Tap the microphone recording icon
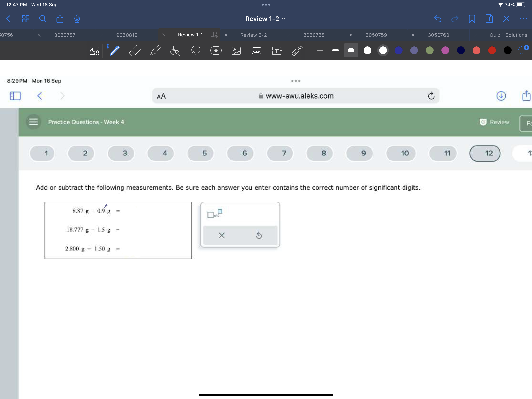 [77, 19]
